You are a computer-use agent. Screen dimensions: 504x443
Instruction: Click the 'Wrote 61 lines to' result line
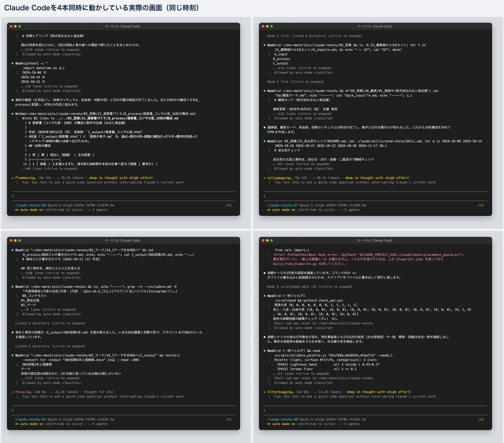[100, 118]
